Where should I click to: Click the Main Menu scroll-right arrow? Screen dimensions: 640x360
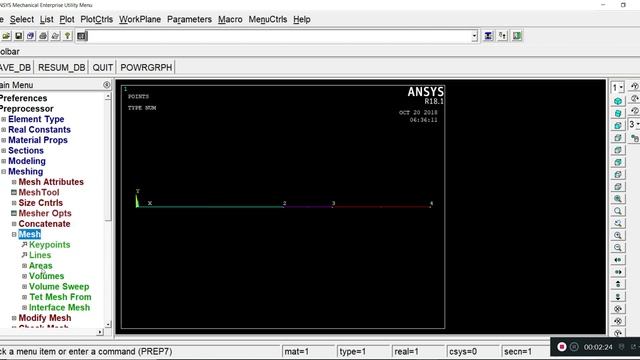point(100,332)
